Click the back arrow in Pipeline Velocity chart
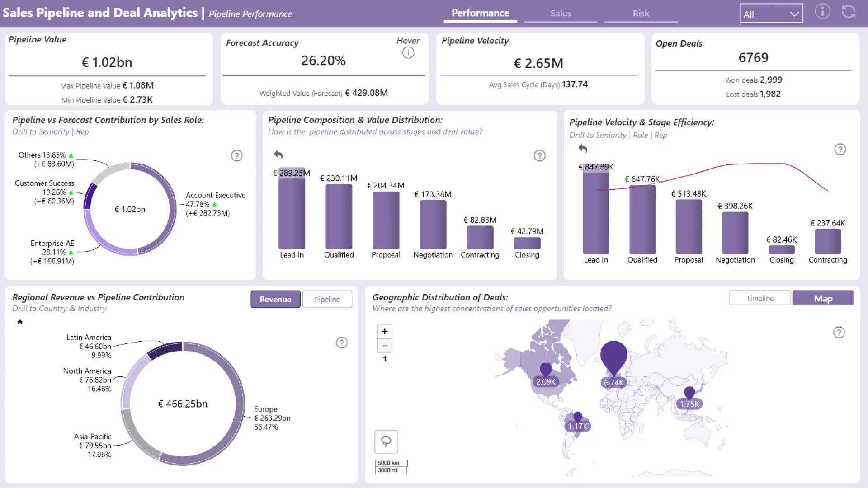 [x=583, y=148]
